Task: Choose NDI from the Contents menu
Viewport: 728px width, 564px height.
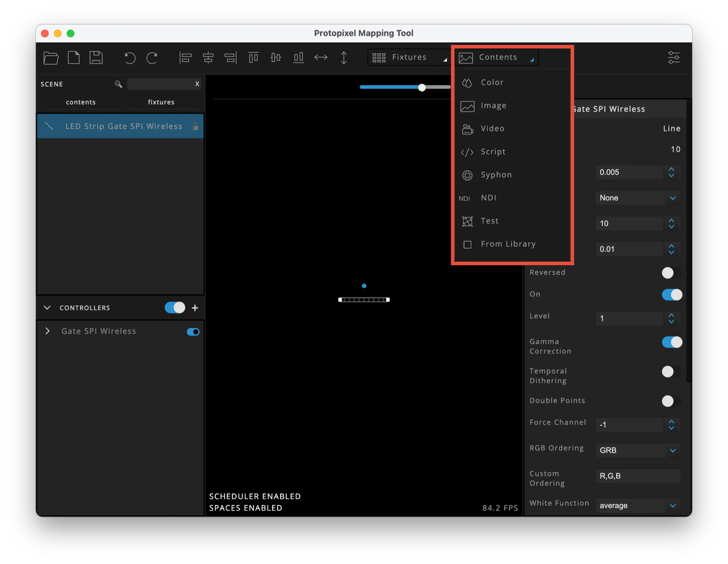Action: (512, 198)
